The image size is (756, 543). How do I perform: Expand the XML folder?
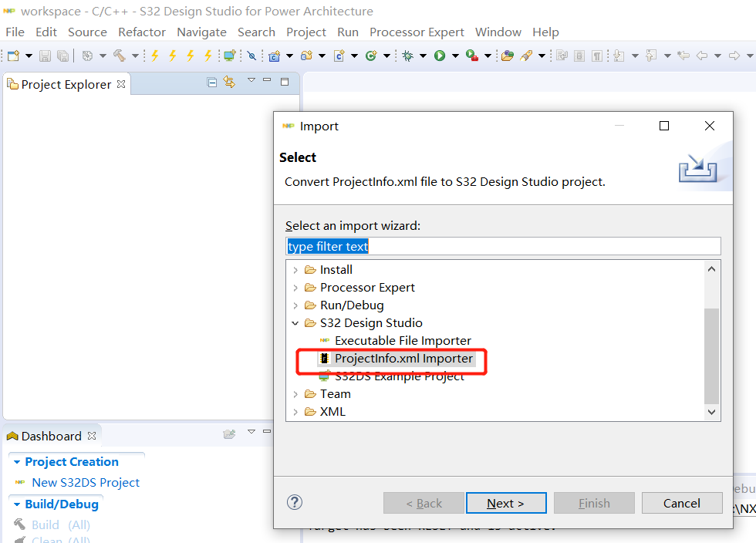(x=295, y=413)
